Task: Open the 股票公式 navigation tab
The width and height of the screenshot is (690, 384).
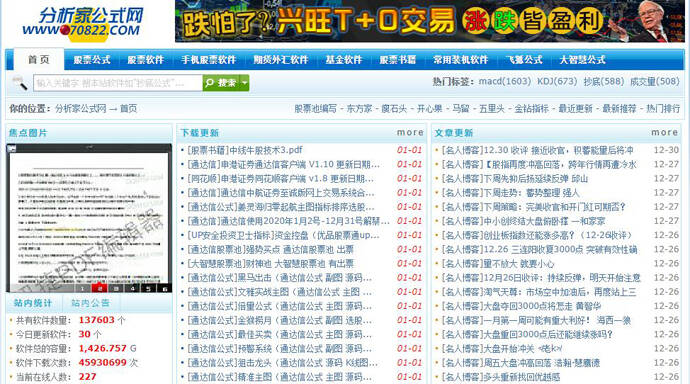Action: coord(92,60)
